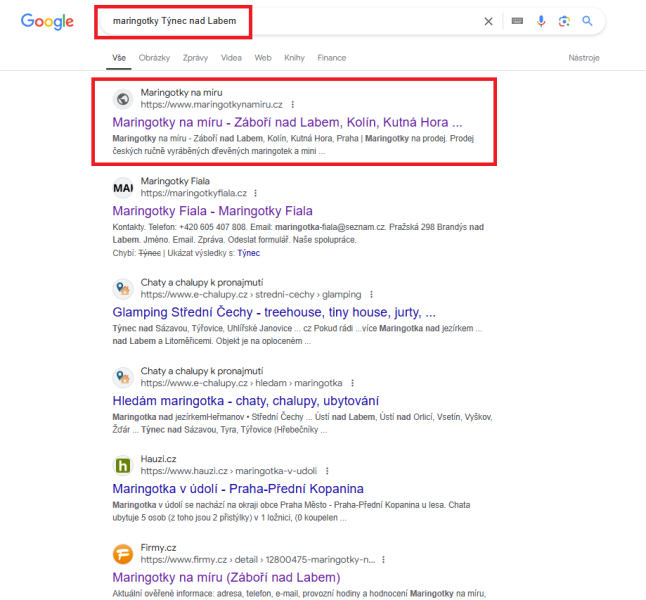Open Maringotky Fiala result title

pyautogui.click(x=213, y=211)
